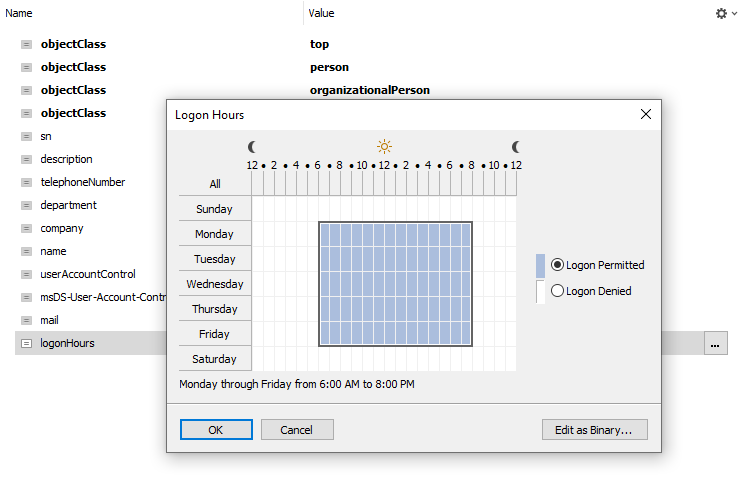Click the icon beside the mail attribute
The width and height of the screenshot is (744, 500).
(x=26, y=320)
